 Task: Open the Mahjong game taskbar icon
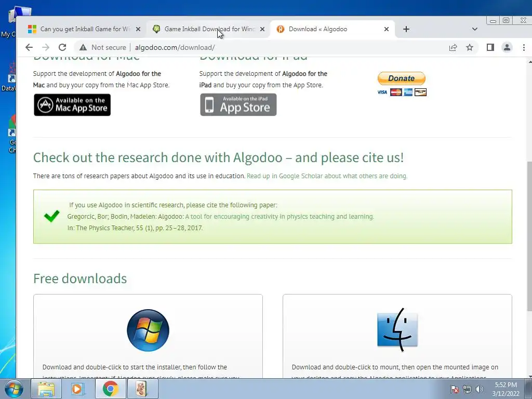pyautogui.click(x=142, y=389)
